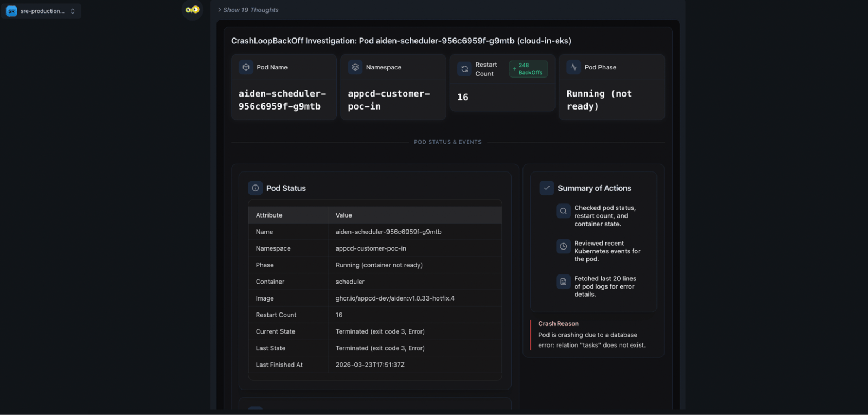
Task: Click the value 16 in Restart Count row
Action: pyautogui.click(x=339, y=315)
